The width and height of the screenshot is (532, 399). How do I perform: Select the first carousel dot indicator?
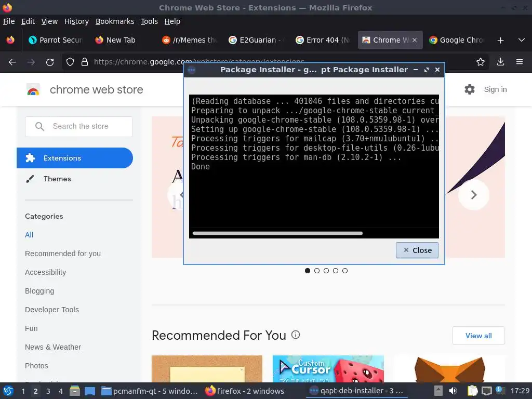tap(308, 271)
